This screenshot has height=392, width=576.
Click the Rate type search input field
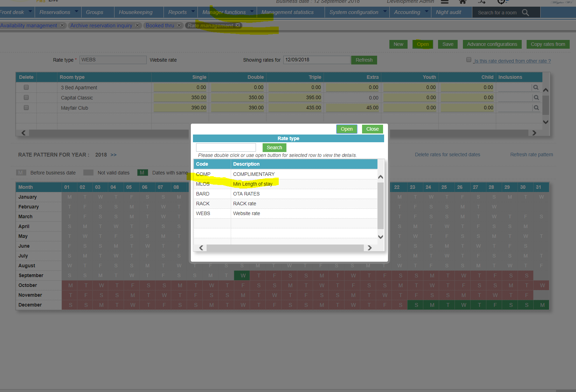226,147
